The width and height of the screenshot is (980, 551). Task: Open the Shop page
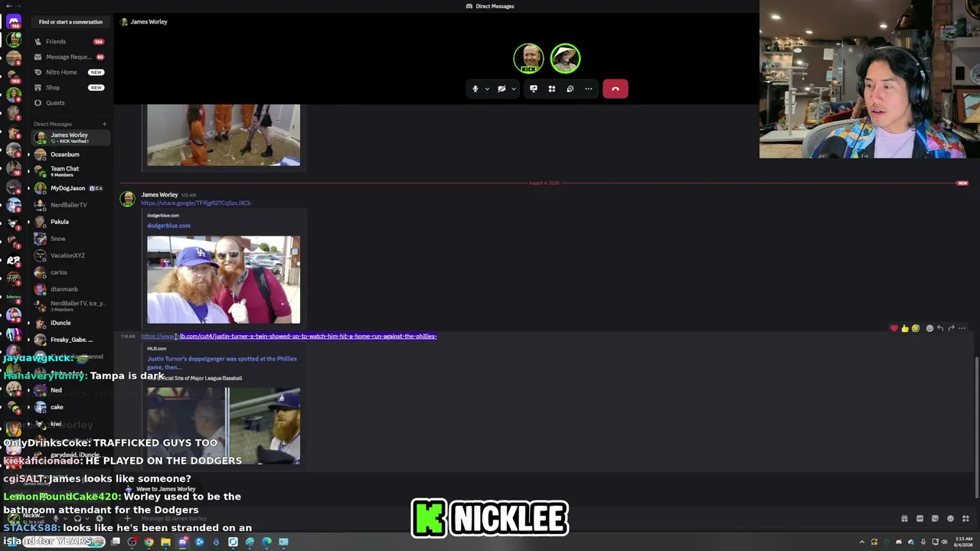coord(69,87)
